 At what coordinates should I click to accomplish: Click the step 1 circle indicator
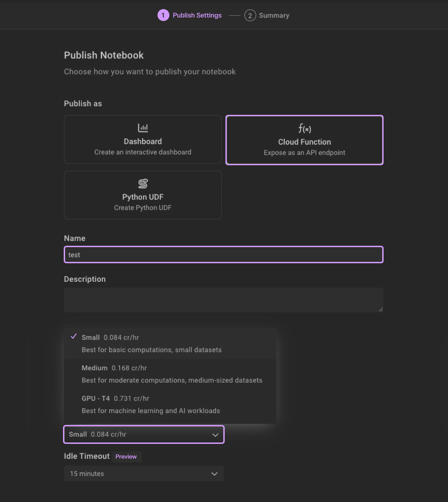163,15
